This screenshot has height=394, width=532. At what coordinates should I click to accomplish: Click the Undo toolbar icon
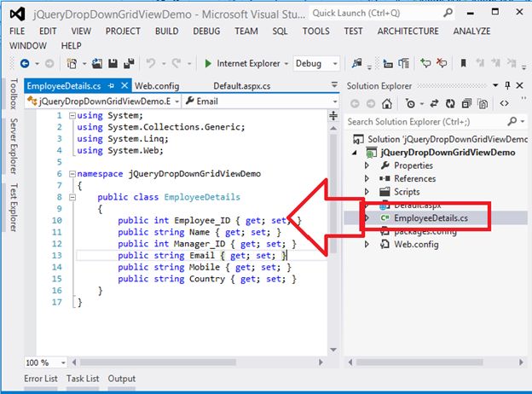point(151,63)
